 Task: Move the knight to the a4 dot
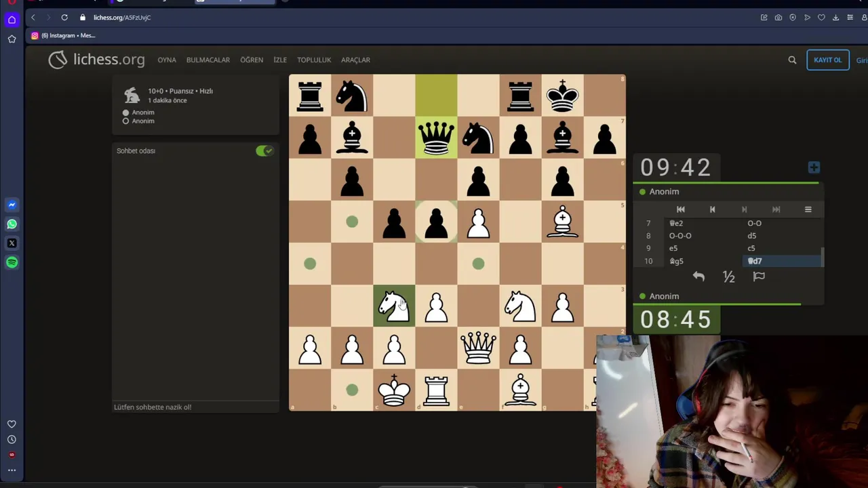tap(310, 264)
